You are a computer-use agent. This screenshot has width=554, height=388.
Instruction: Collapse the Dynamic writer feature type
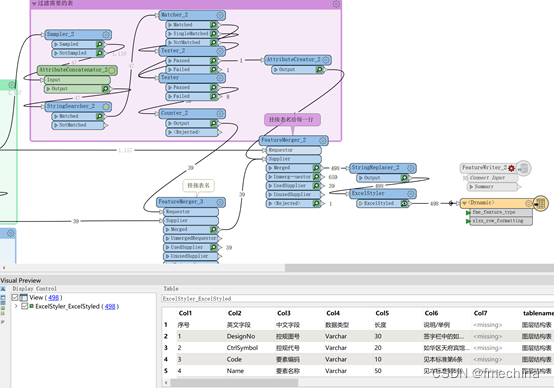pyautogui.click(x=464, y=203)
